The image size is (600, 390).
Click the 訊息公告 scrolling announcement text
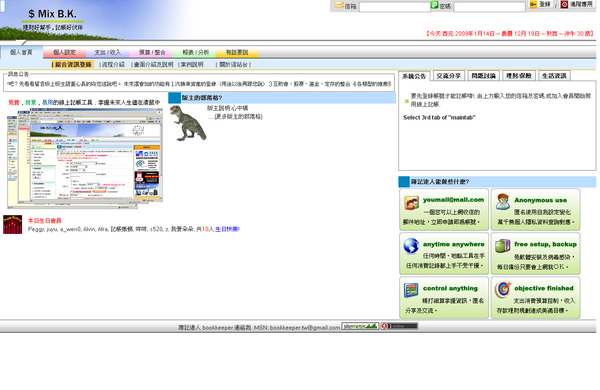pos(199,84)
